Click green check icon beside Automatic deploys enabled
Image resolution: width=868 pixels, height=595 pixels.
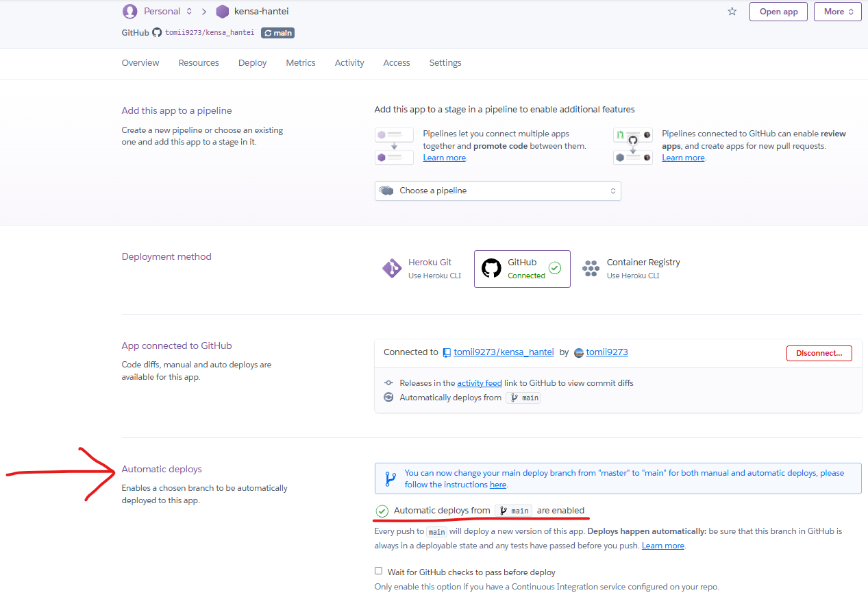[x=382, y=511]
